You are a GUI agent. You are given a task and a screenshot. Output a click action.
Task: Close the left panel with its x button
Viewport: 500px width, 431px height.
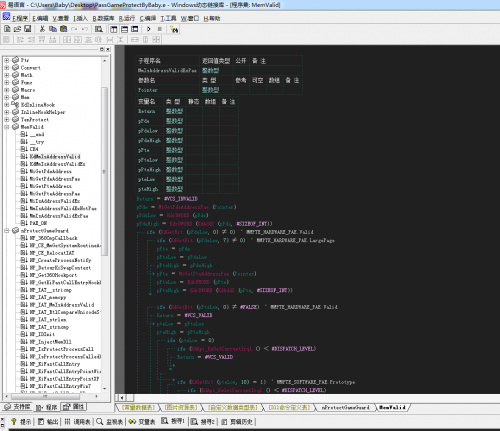[x=108, y=49]
